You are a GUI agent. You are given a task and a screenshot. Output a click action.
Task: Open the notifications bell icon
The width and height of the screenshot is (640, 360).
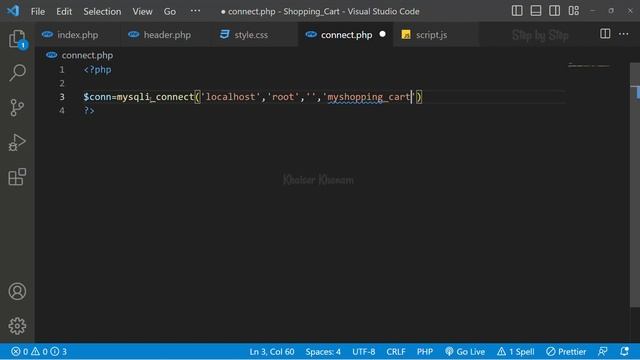coord(624,351)
